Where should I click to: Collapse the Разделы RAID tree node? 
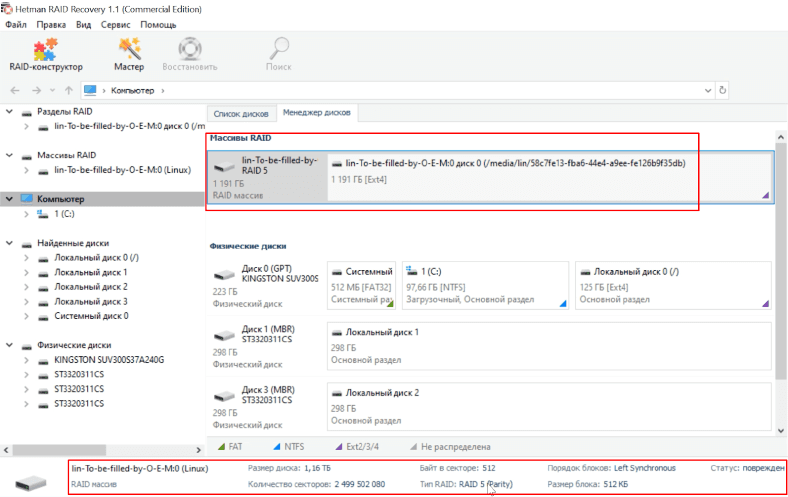pyautogui.click(x=11, y=112)
